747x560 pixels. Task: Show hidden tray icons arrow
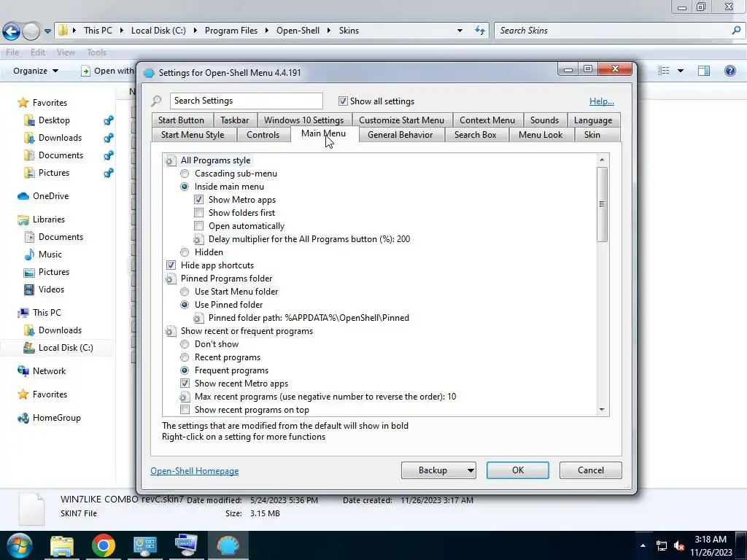643,545
